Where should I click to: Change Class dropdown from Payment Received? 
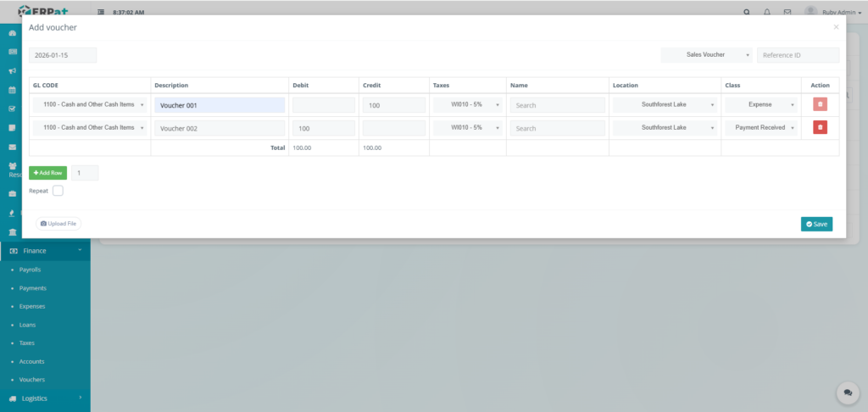pos(760,128)
